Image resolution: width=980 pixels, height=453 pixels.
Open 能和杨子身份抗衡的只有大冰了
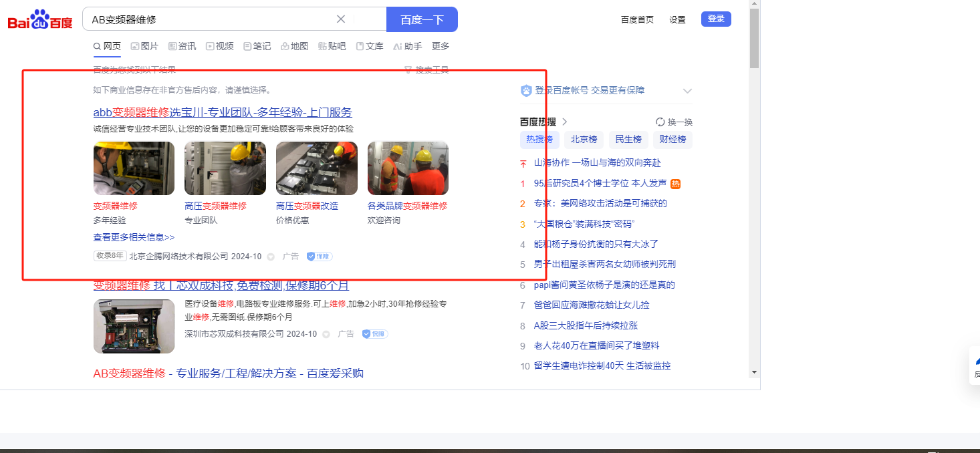pyautogui.click(x=596, y=244)
